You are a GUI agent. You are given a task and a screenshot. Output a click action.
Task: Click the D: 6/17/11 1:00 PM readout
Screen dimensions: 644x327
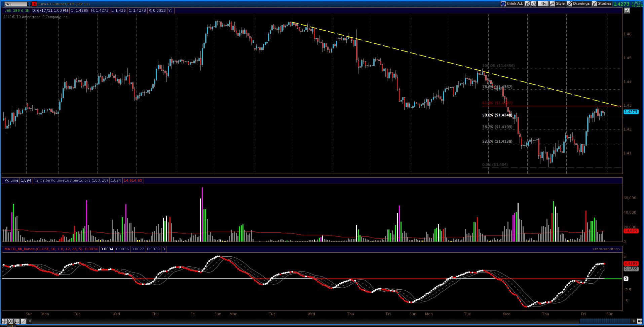click(50, 10)
